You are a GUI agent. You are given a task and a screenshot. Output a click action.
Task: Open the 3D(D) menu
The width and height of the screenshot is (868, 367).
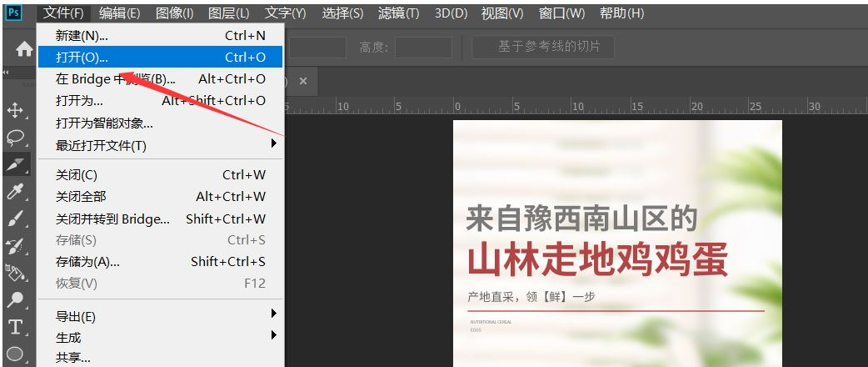coord(451,13)
